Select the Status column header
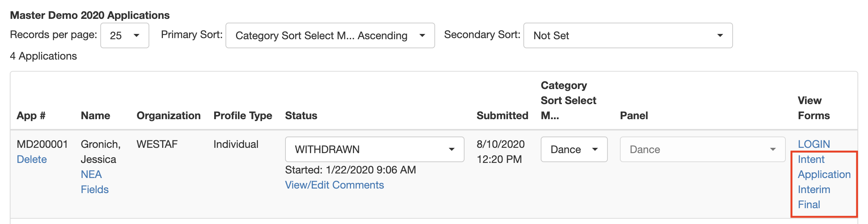The height and width of the screenshot is (224, 868). (301, 116)
